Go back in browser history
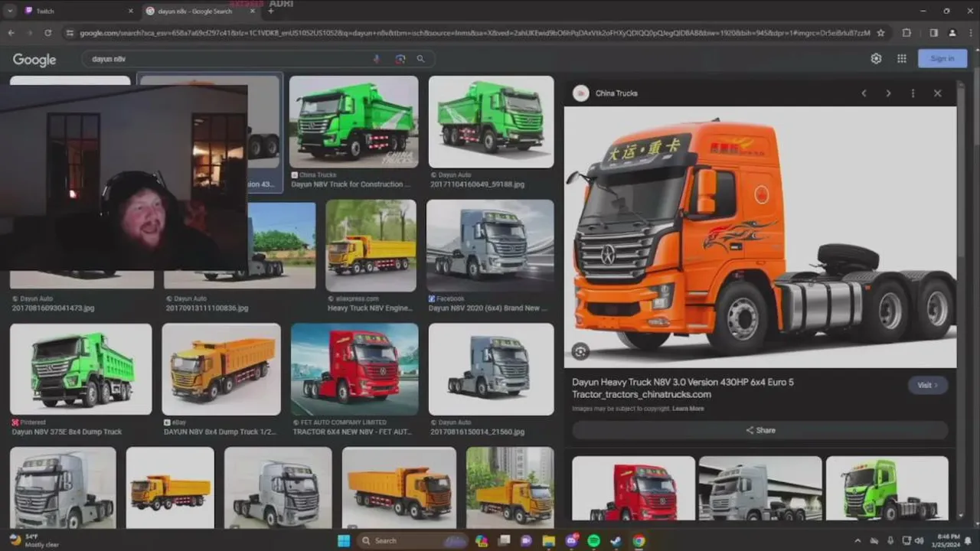The height and width of the screenshot is (551, 980). click(x=11, y=33)
